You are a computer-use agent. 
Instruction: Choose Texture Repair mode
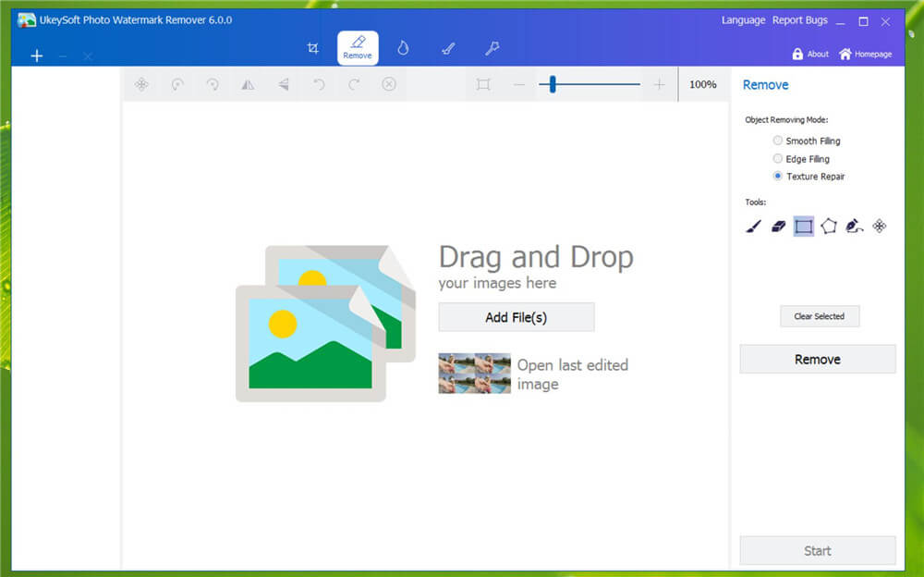(x=778, y=177)
